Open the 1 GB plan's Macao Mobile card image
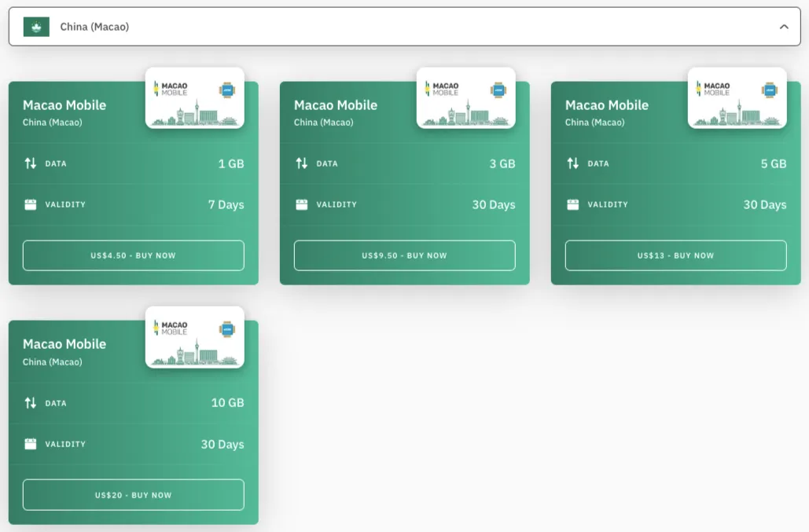The height and width of the screenshot is (532, 809). (x=195, y=98)
